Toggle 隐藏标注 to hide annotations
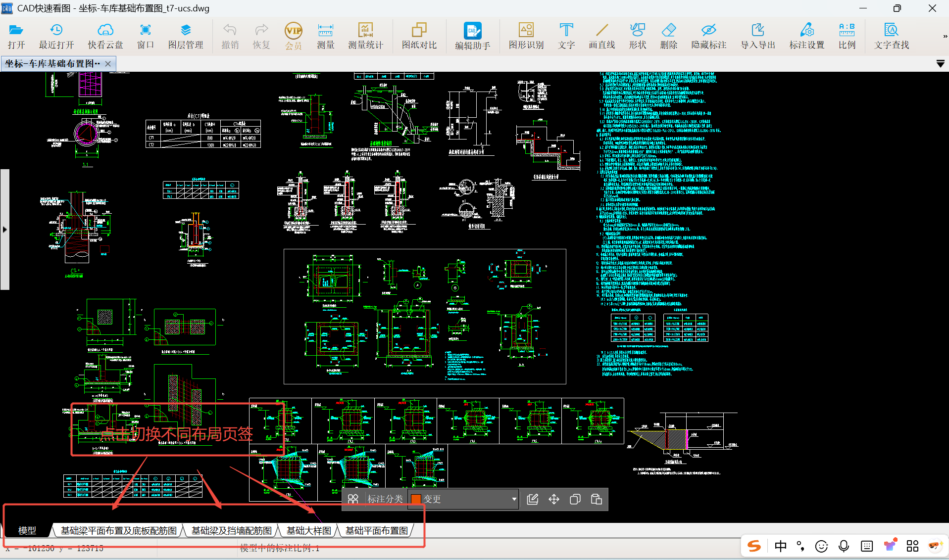Screen dimensions: 949x560 [x=708, y=36]
